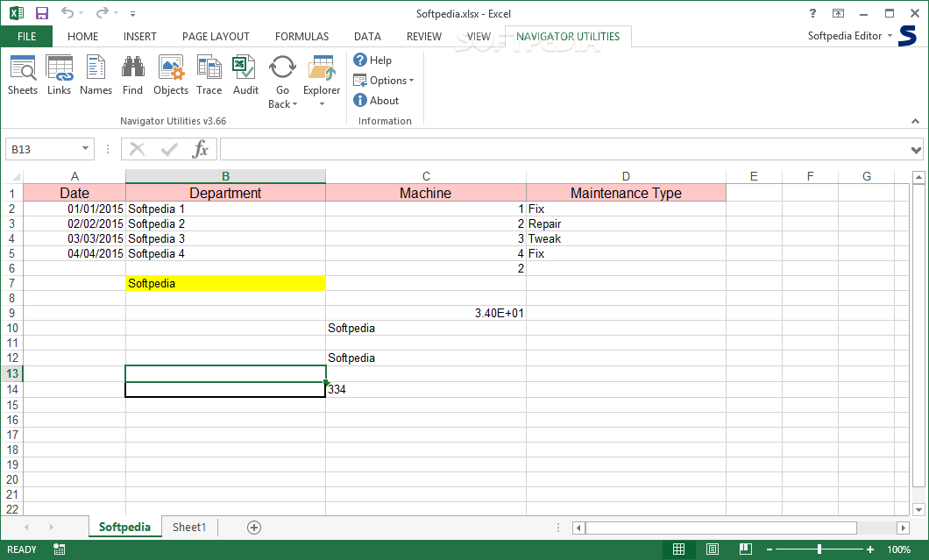929x560 pixels.
Task: Click cell containing 334
Action: point(425,389)
